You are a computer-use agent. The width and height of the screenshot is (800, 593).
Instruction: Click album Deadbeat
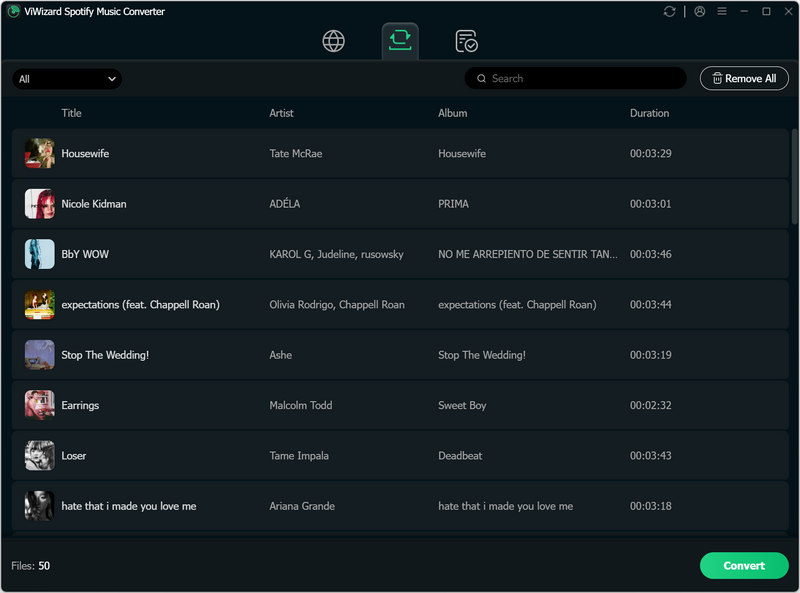(460, 456)
